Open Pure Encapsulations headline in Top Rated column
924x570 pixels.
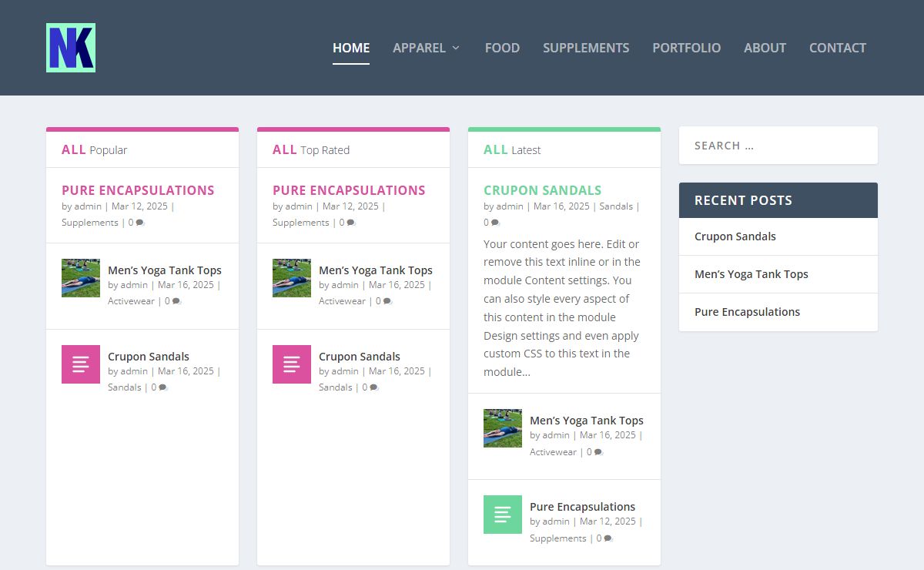[349, 190]
